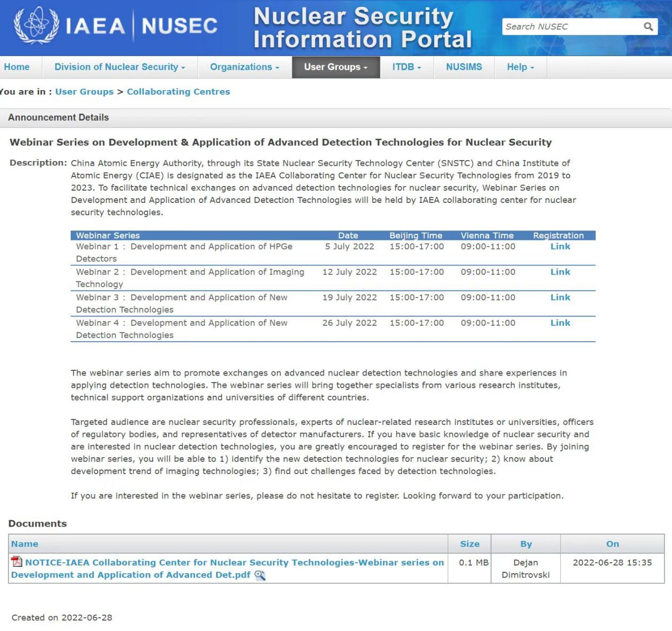Click the IAEA atom emblem logo
Screen dimensions: 672x631
pyautogui.click(x=36, y=25)
